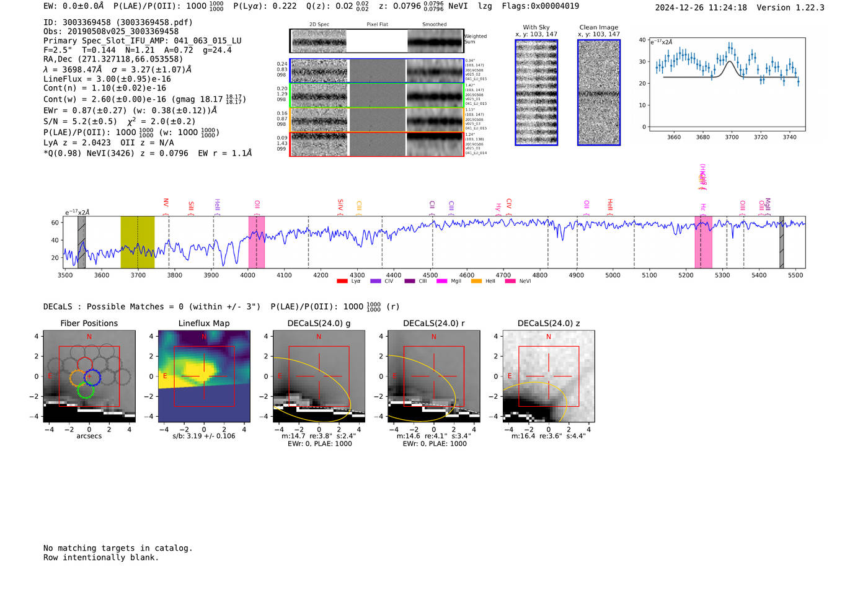Image resolution: width=868 pixels, height=591 pixels.
Task: Select the green-bordered fiber spectrum row
Action: (x=377, y=96)
